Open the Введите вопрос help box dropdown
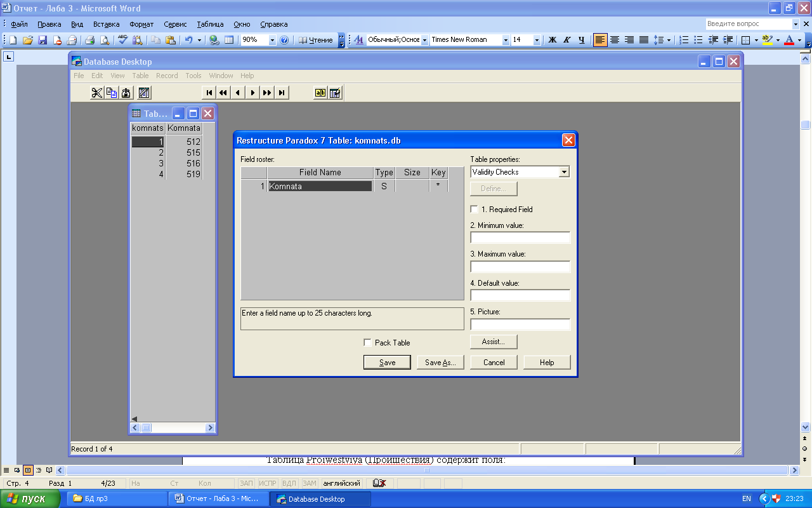This screenshot has height=508, width=812. (796, 24)
